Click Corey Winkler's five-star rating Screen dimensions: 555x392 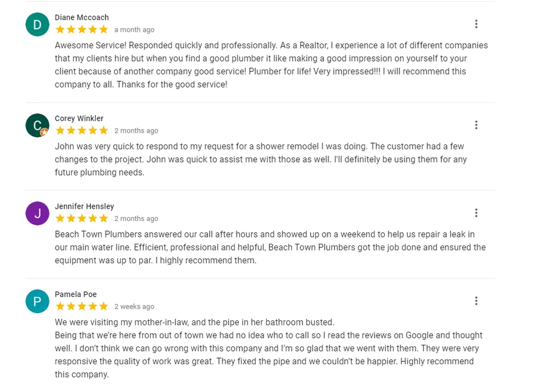coord(82,130)
